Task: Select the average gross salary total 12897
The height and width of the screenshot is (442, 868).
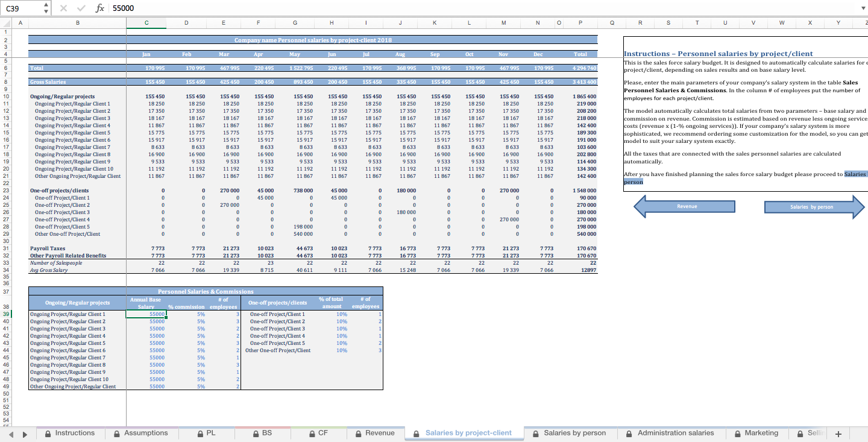Action: (580, 270)
